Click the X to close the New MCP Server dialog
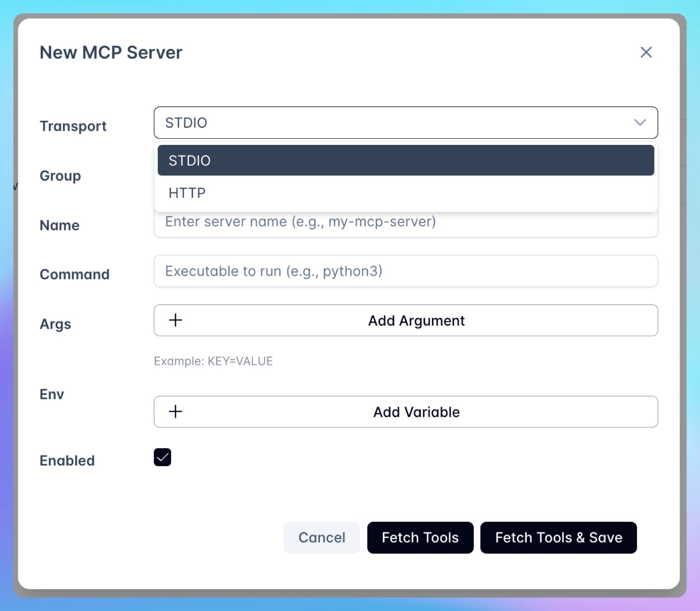This screenshot has height=611, width=700. pos(646,52)
